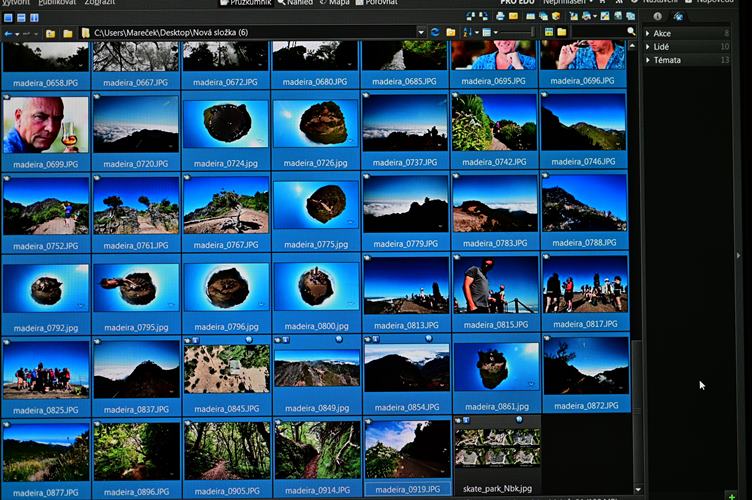Select thumbnail madeira_0815.JPG
The height and width of the screenshot is (500, 752).
click(x=496, y=285)
